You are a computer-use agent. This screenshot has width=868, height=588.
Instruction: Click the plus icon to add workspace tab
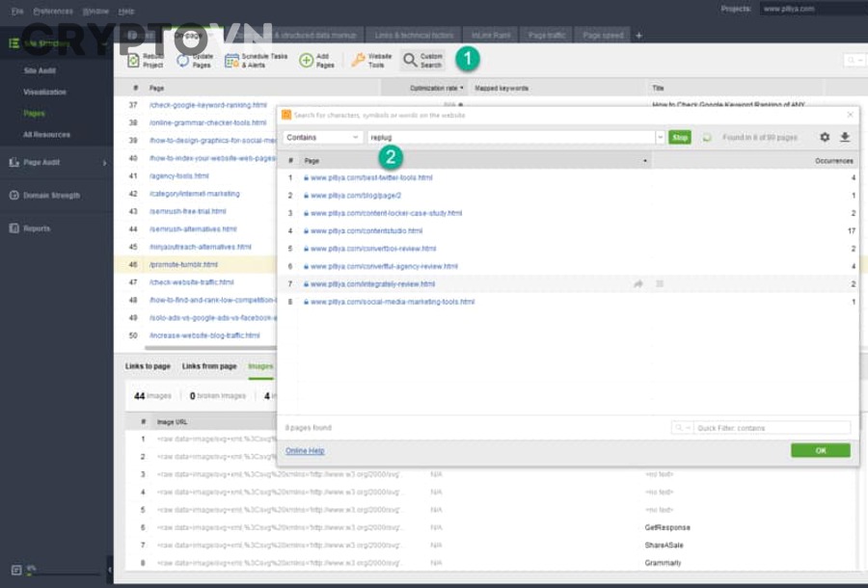pyautogui.click(x=638, y=36)
